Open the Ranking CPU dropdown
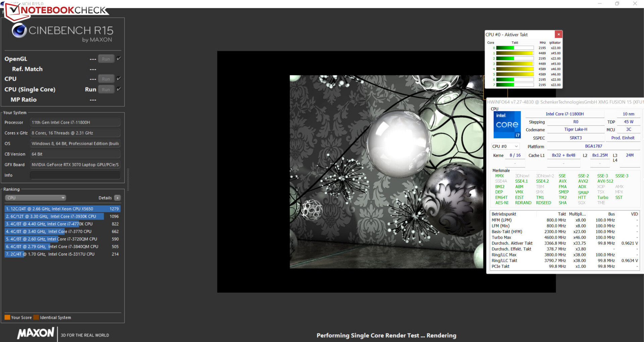644x342 pixels. 35,198
